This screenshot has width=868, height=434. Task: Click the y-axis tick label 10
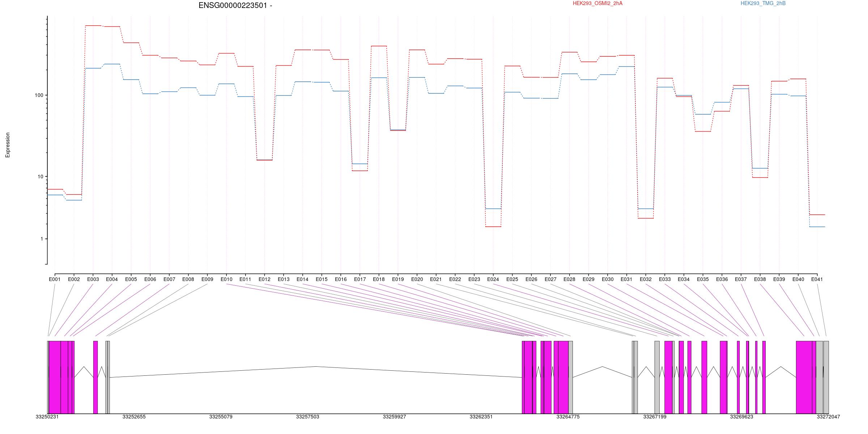[40, 176]
